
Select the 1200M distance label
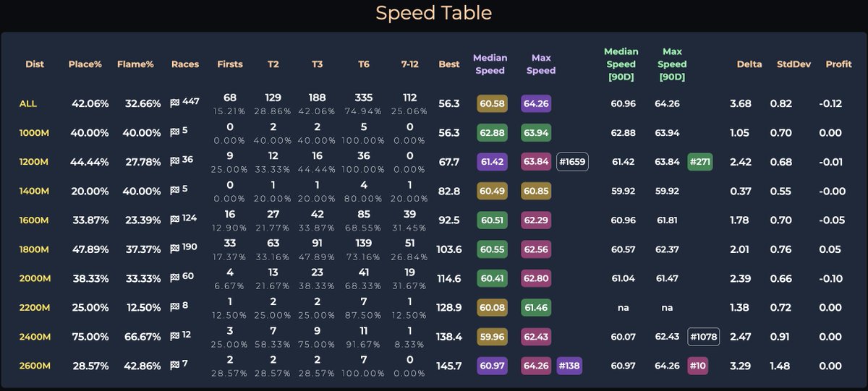click(33, 162)
